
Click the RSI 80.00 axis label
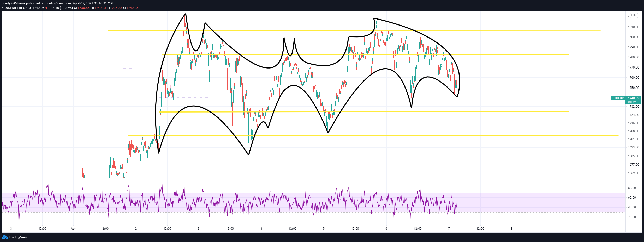click(632, 188)
